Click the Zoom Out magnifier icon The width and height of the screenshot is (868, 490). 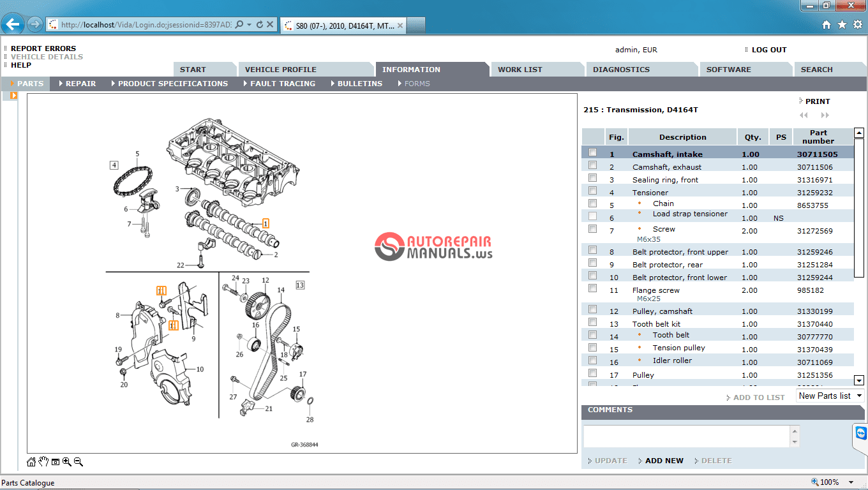pyautogui.click(x=78, y=461)
